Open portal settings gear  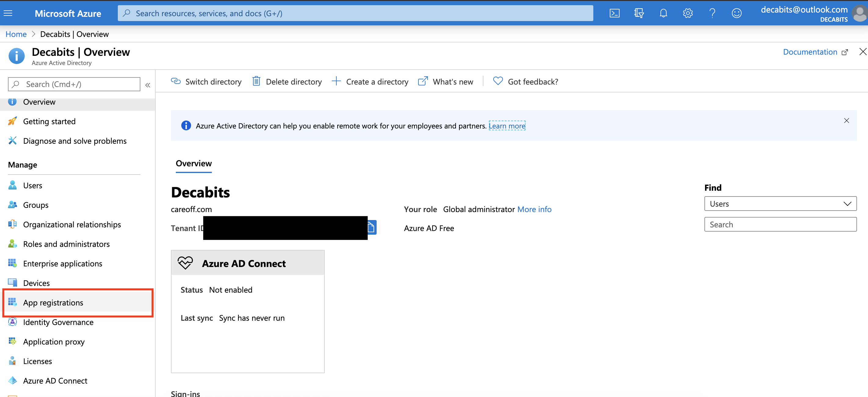687,13
